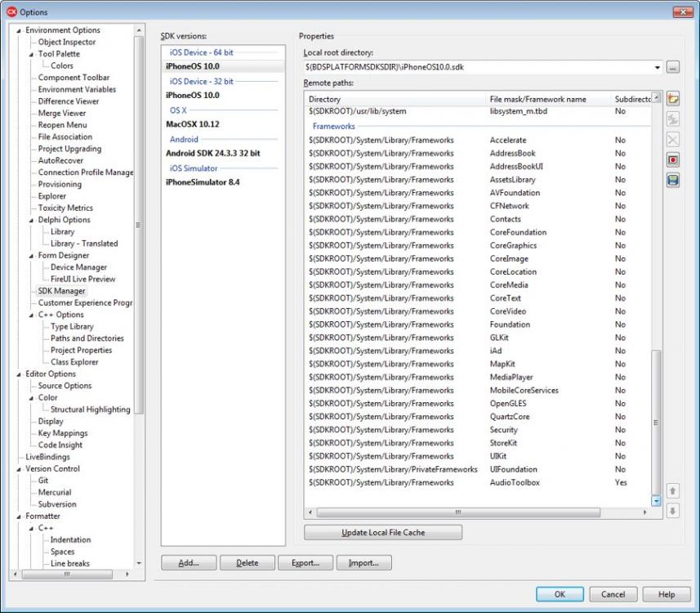Click the greyed-out edit path icon
This screenshot has width=700, height=613.
673,119
